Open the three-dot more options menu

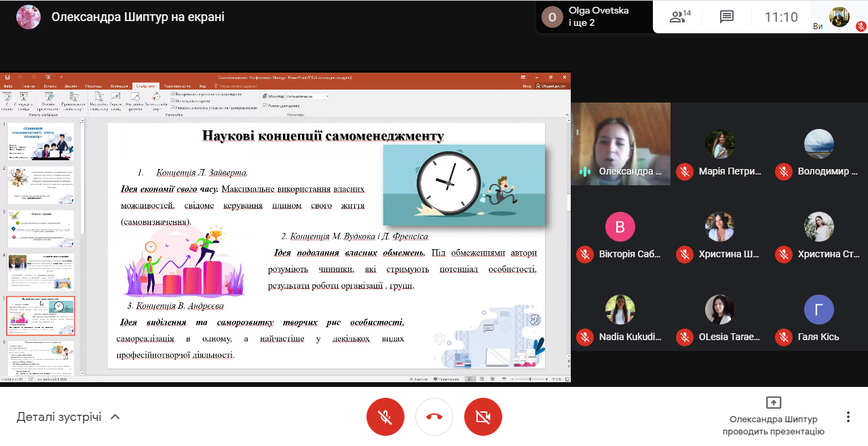[848, 417]
